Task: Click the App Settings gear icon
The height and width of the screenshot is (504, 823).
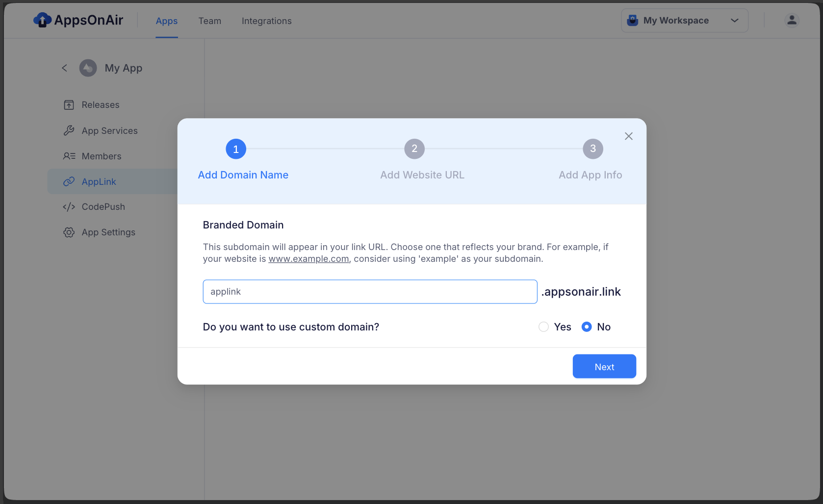Action: [x=69, y=232]
